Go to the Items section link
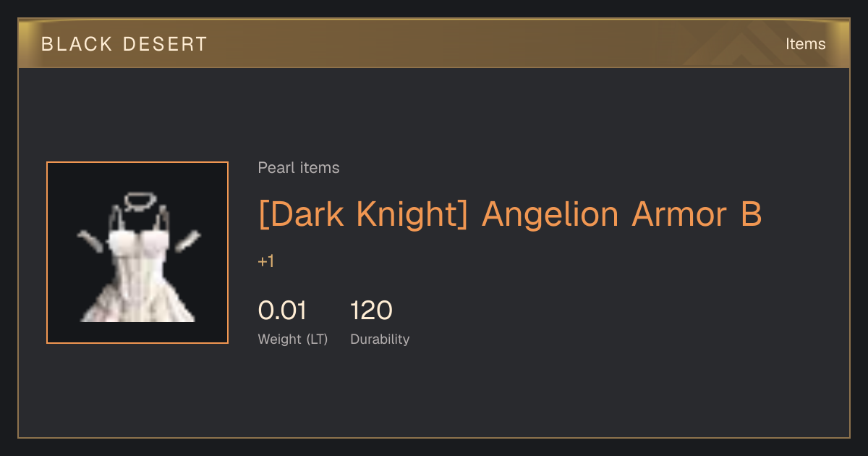 (x=805, y=44)
